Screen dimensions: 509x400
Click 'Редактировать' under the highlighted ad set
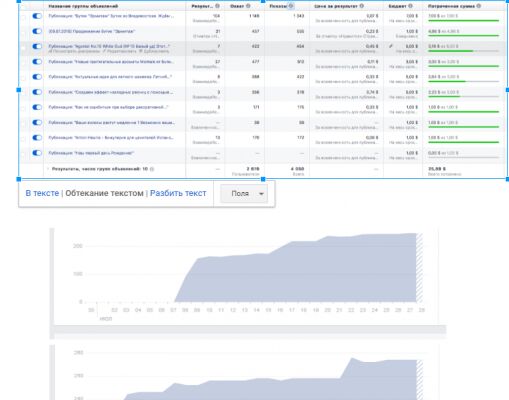(x=119, y=51)
